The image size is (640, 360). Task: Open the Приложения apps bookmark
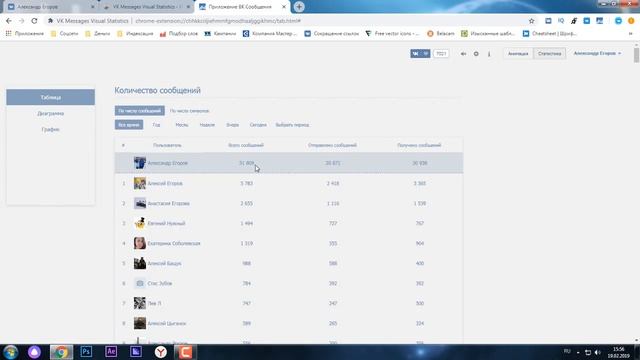click(25, 33)
